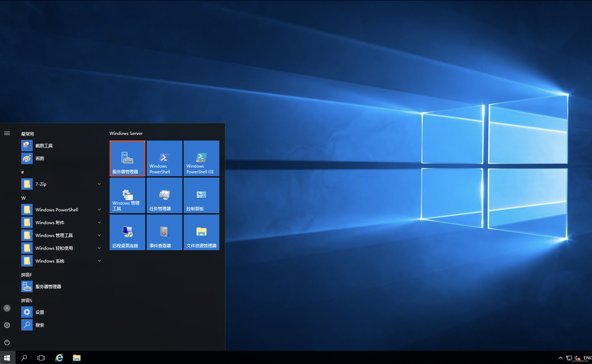
Task: Click the taskbar search magnifier icon
Action: (x=24, y=358)
